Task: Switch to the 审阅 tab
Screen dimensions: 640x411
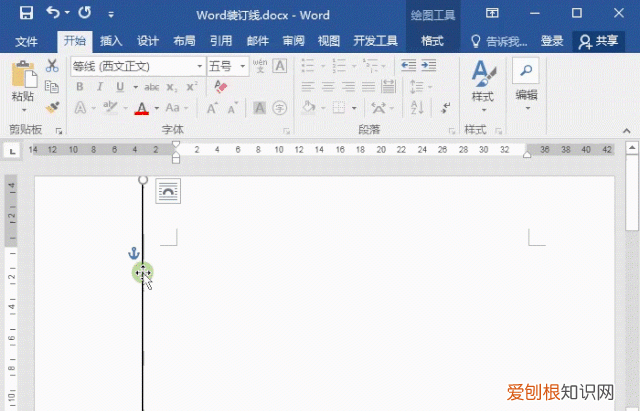Action: click(293, 41)
